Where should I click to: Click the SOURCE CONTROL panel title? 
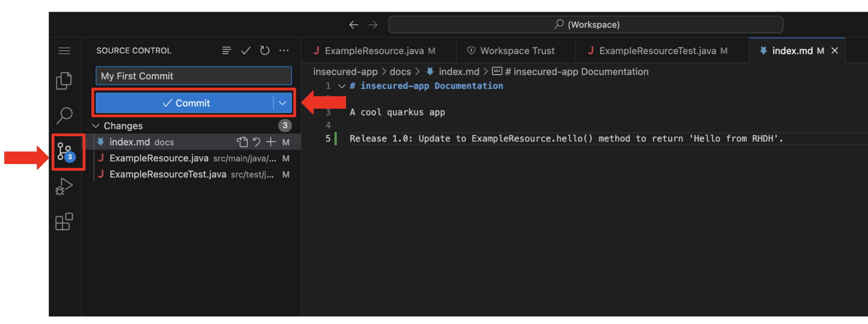(134, 51)
